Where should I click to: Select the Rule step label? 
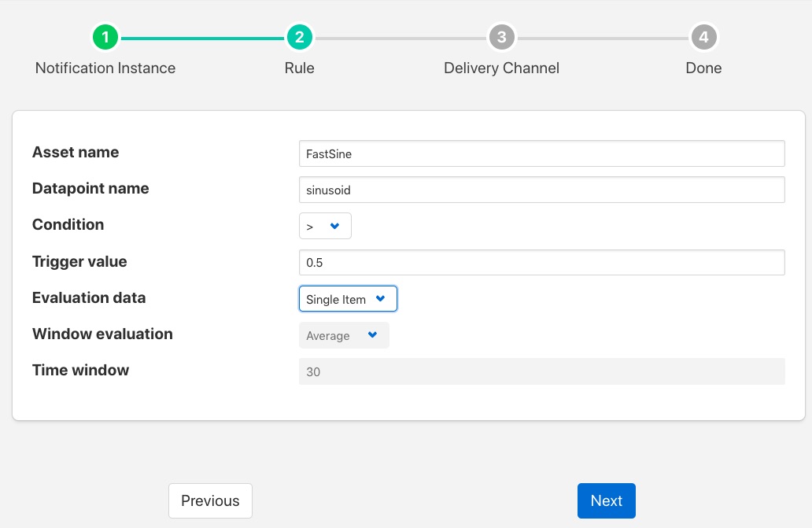point(299,68)
